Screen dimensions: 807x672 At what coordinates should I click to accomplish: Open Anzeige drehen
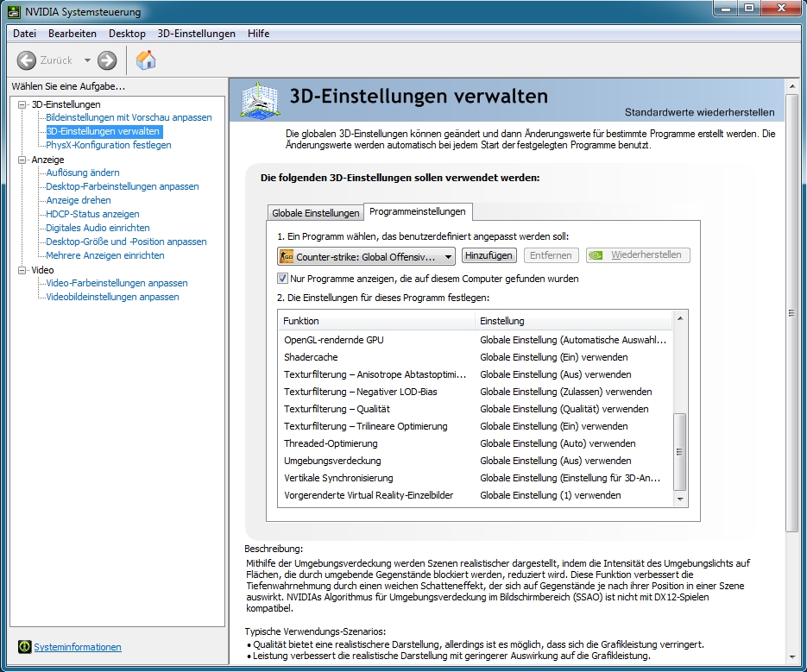pyautogui.click(x=79, y=200)
